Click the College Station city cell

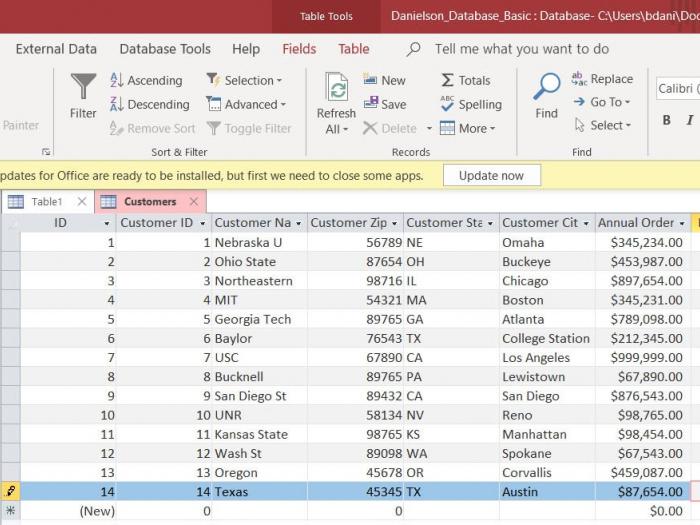point(547,338)
